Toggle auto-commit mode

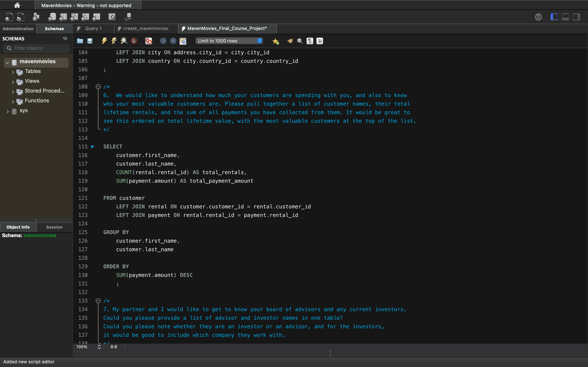183,41
